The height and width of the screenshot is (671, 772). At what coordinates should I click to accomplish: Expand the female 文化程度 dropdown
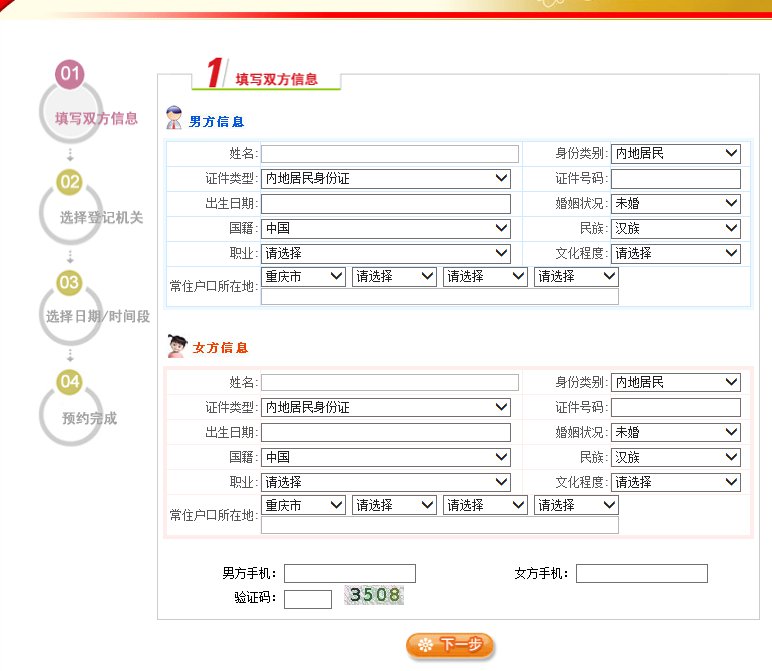[675, 482]
